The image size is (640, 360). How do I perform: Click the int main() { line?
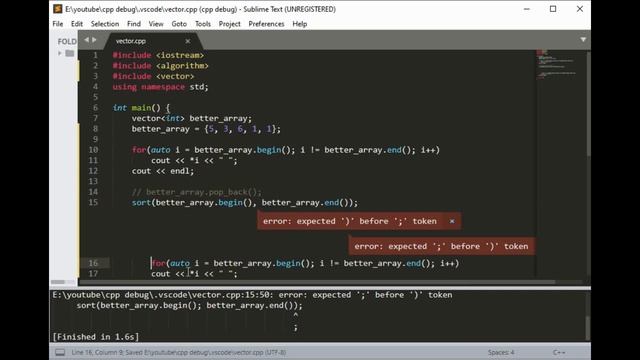[x=141, y=108]
